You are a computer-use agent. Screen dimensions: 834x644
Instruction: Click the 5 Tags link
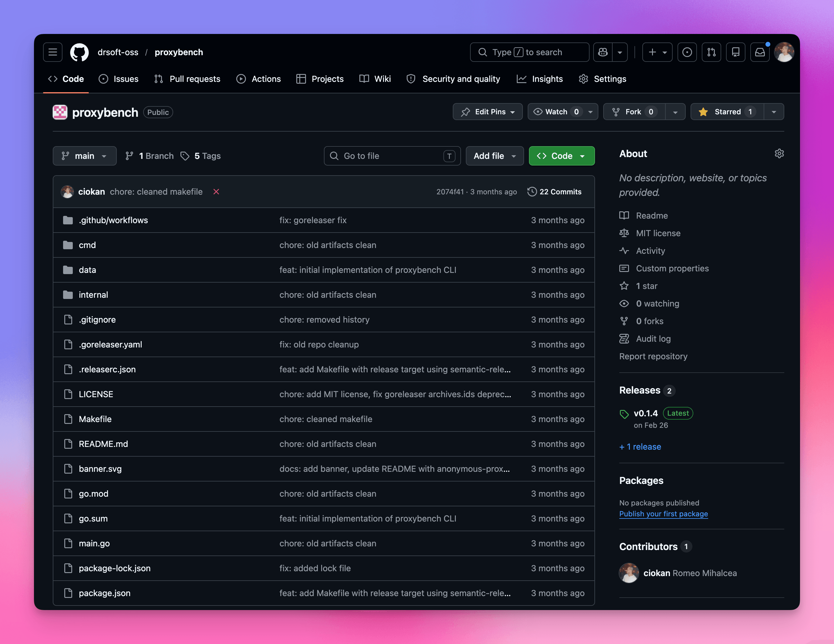click(x=200, y=156)
